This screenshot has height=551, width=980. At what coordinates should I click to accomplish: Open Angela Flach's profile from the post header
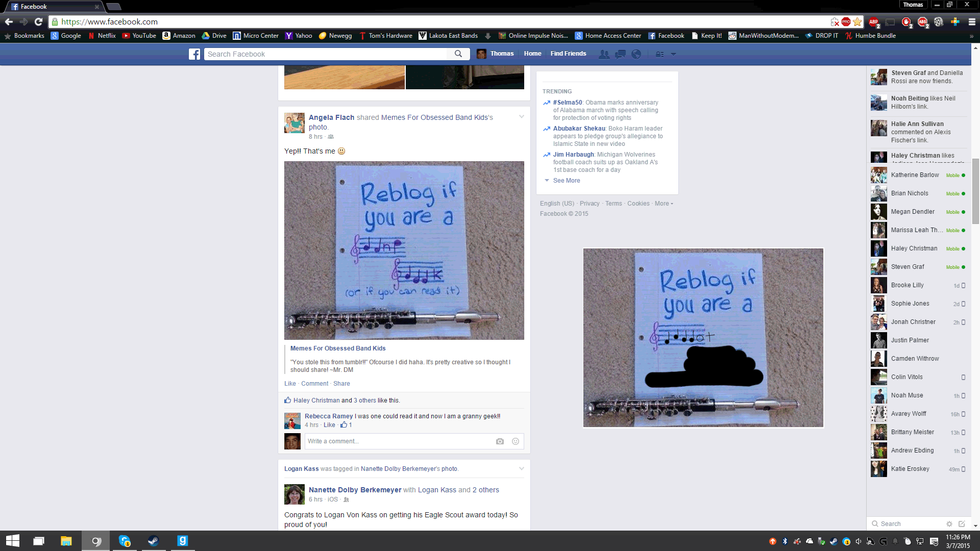point(331,117)
